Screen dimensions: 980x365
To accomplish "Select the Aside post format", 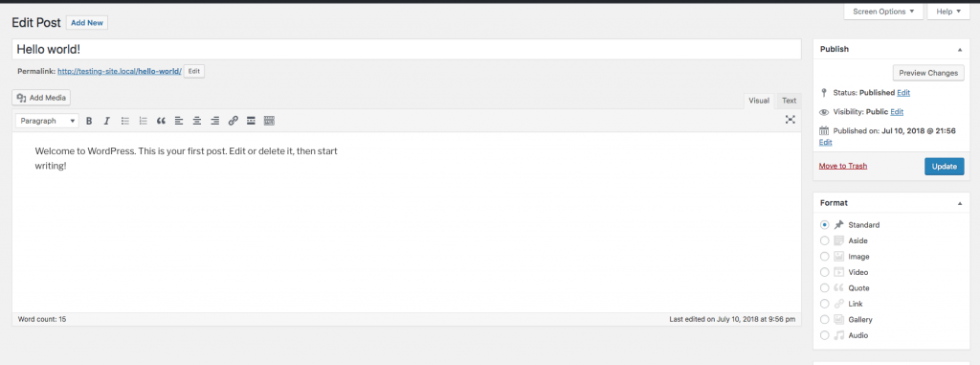I will tap(824, 240).
